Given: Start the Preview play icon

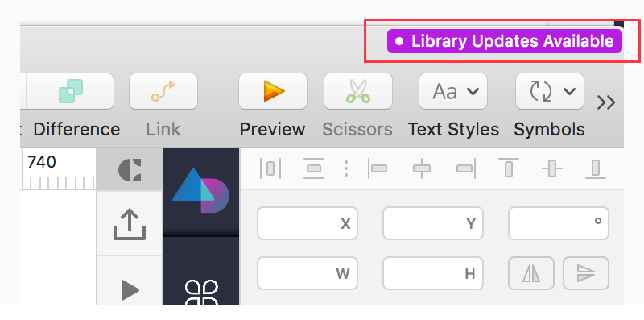Looking at the screenshot, I should tap(273, 91).
